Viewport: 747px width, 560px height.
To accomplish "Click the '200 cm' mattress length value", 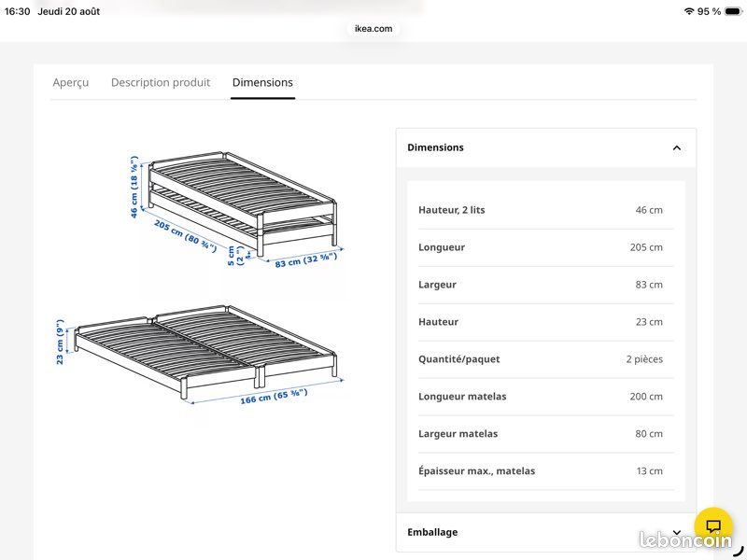I will (x=646, y=396).
